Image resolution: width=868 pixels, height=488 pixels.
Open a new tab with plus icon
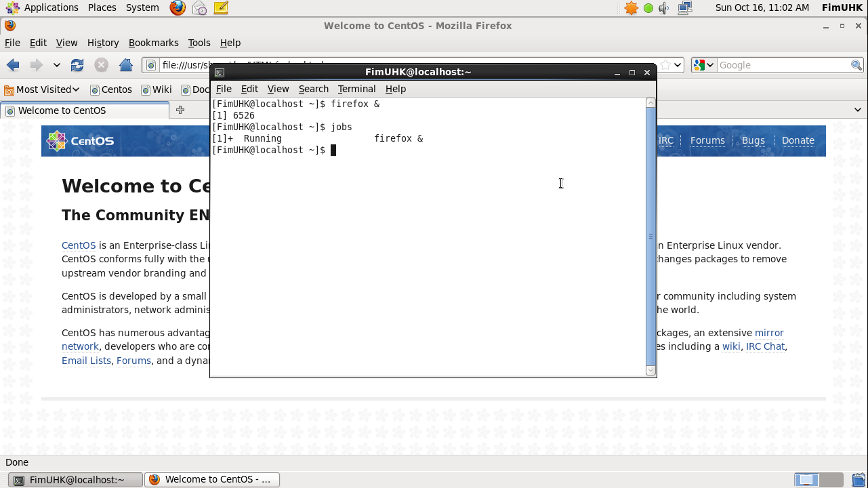[180, 110]
